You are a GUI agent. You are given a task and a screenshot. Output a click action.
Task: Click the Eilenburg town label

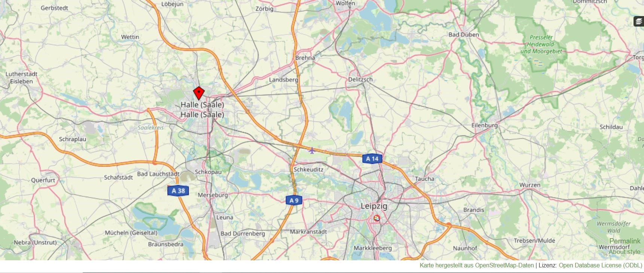[485, 125]
